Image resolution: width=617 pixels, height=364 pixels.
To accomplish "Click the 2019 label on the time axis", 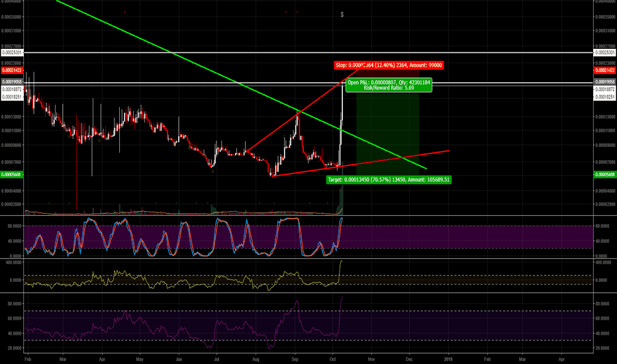I will click(x=448, y=359).
